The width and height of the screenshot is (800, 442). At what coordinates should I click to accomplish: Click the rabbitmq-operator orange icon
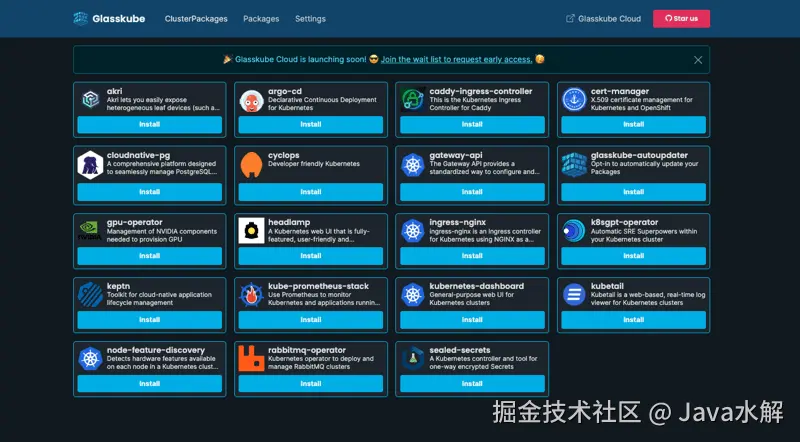(x=252, y=358)
